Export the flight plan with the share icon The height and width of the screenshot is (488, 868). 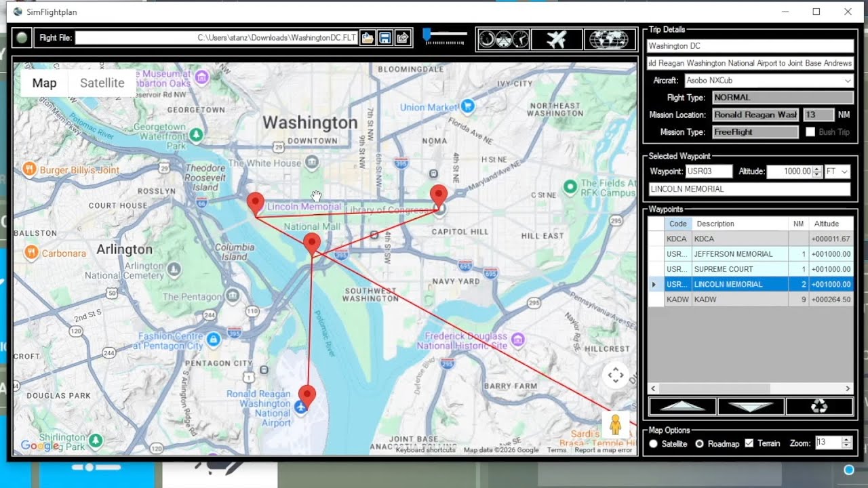[x=403, y=38]
